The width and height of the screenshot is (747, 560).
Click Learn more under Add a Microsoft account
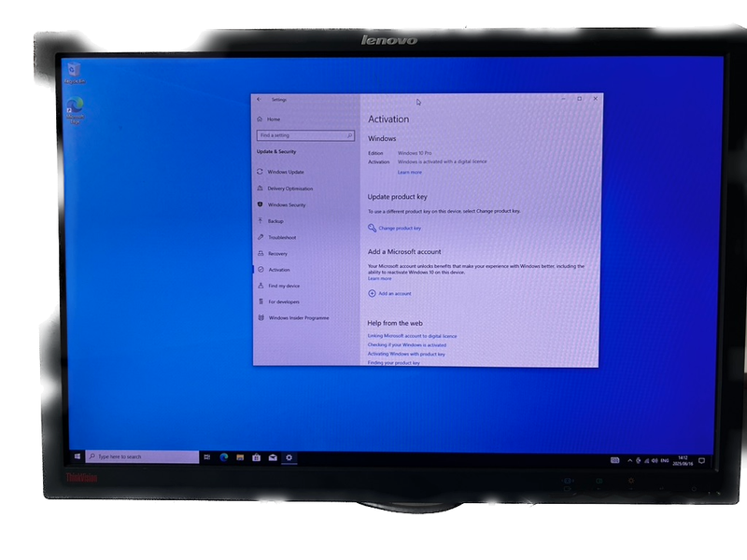[380, 278]
